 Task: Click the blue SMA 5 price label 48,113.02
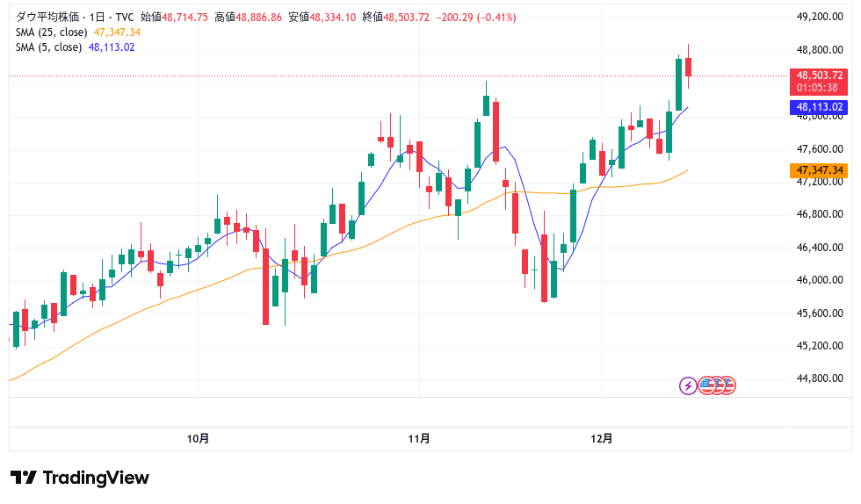click(x=819, y=107)
